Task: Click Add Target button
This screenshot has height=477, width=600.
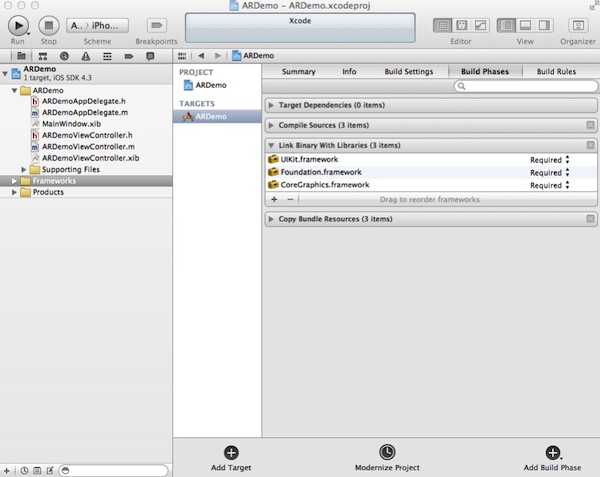Action: point(231,458)
